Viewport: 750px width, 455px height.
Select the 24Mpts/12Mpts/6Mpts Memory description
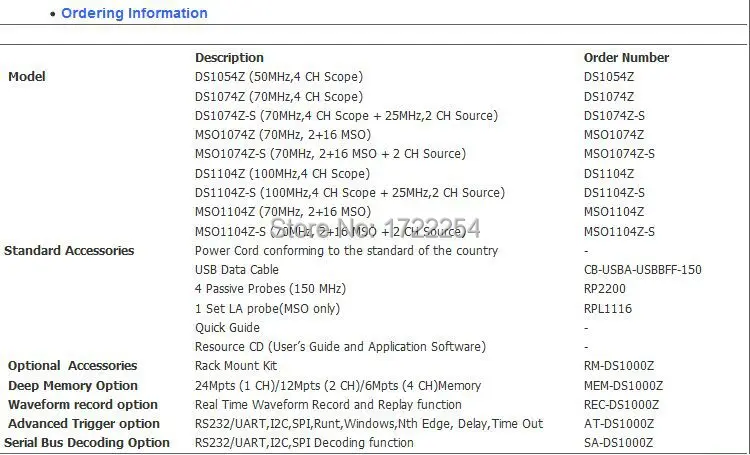pyautogui.click(x=338, y=386)
